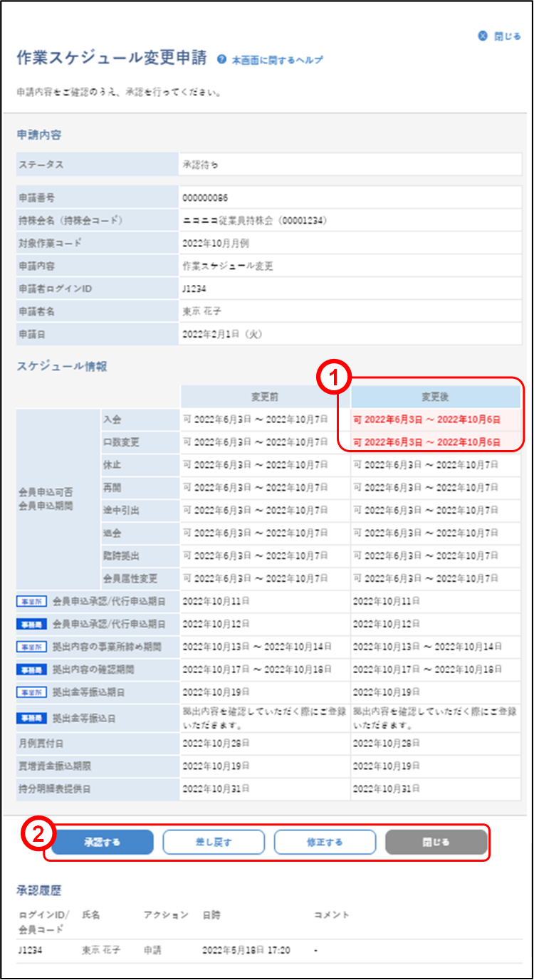Image resolution: width=534 pixels, height=980 pixels.
Task: Click the red changed date in 入会 row
Action: [x=426, y=419]
